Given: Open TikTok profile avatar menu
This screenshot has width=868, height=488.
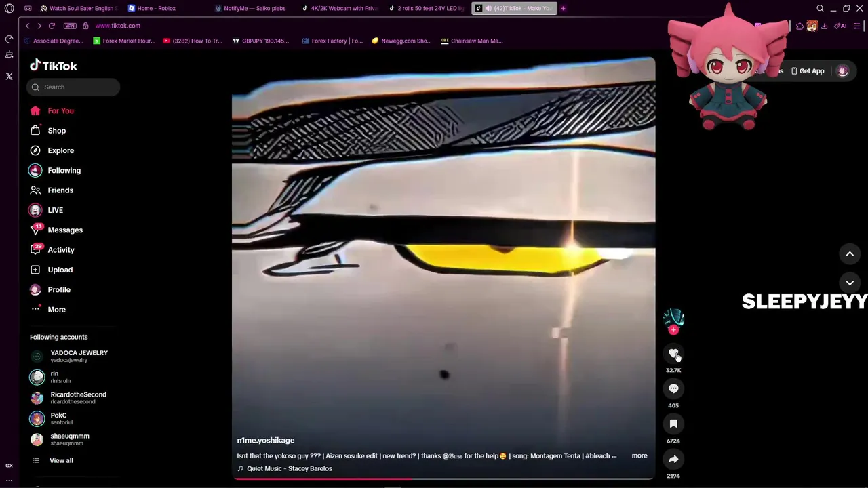Looking at the screenshot, I should (843, 71).
